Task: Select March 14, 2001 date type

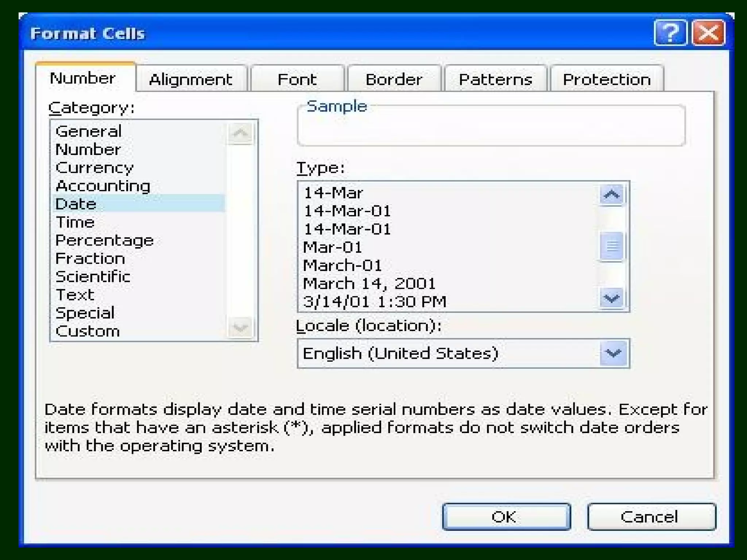Action: 369,283
